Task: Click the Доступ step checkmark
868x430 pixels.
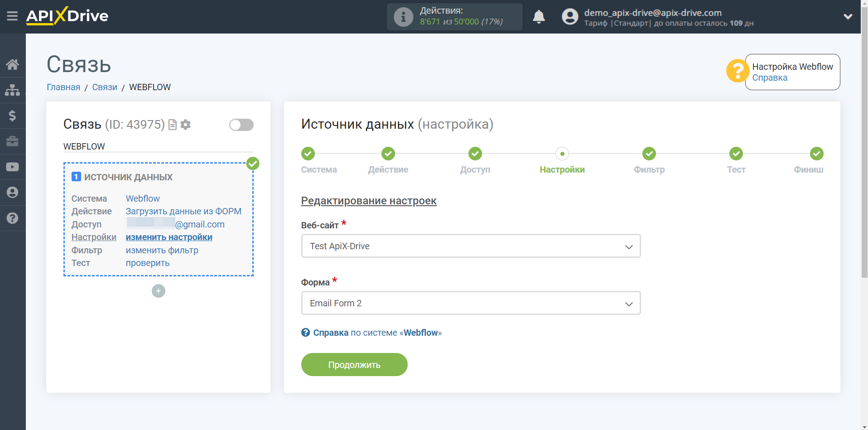Action: pos(475,154)
